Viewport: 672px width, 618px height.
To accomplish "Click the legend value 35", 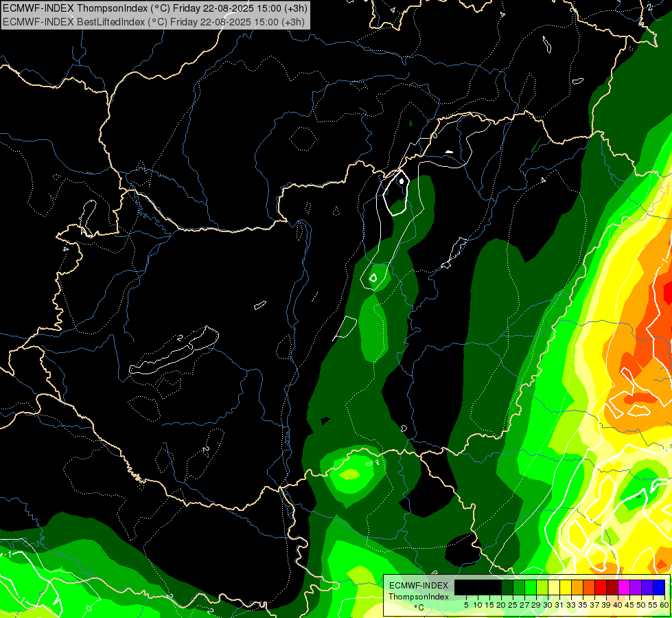I will tap(583, 605).
